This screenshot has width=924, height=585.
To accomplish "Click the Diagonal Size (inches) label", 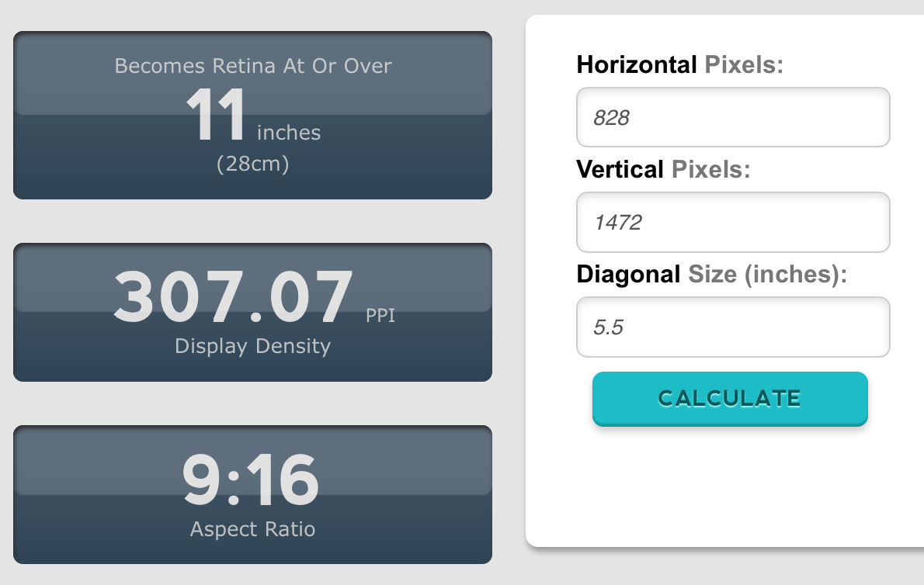I will [x=711, y=274].
